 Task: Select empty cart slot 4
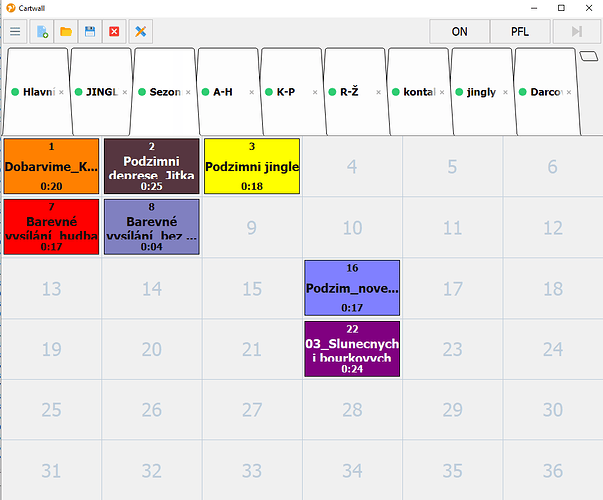(352, 167)
